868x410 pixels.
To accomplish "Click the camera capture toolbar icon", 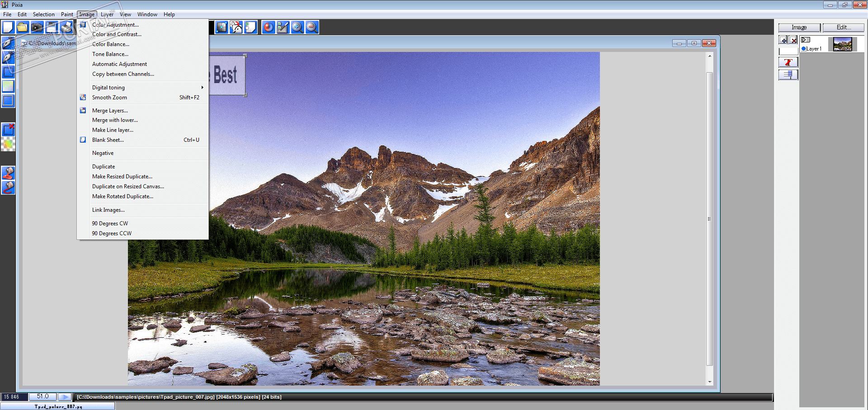I will click(x=37, y=27).
